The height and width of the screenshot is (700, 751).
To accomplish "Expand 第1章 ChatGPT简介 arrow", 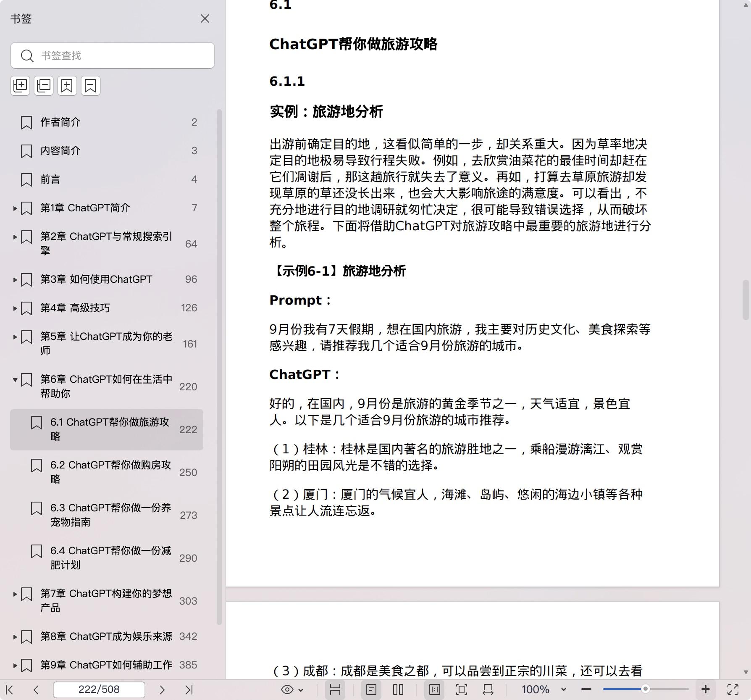I will (15, 208).
